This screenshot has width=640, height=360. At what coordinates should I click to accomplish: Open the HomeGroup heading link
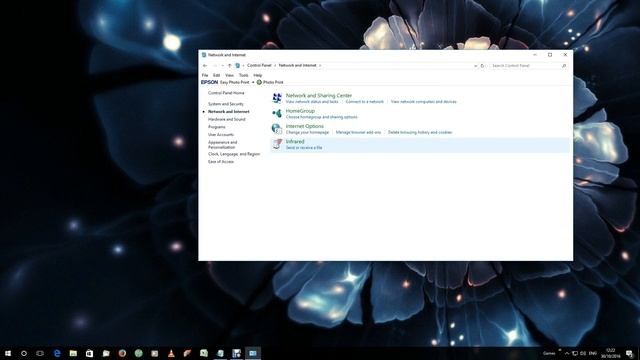(300, 111)
